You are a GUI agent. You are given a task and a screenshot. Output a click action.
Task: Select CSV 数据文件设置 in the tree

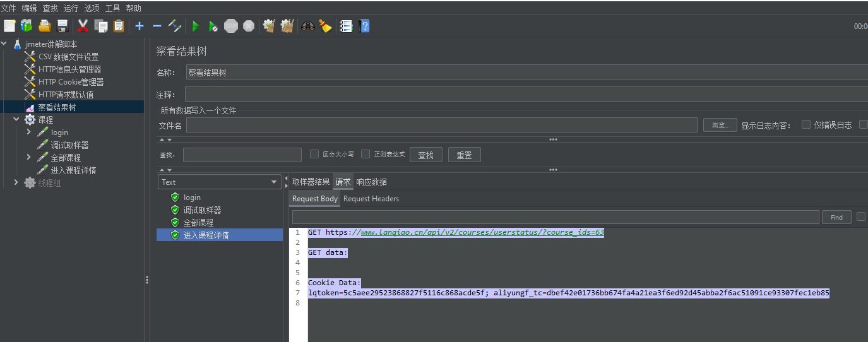(x=68, y=57)
